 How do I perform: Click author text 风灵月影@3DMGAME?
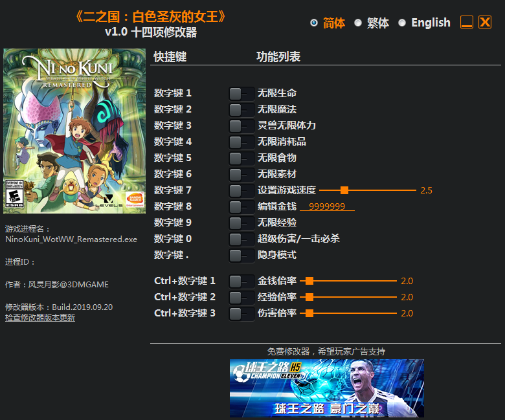tap(68, 285)
